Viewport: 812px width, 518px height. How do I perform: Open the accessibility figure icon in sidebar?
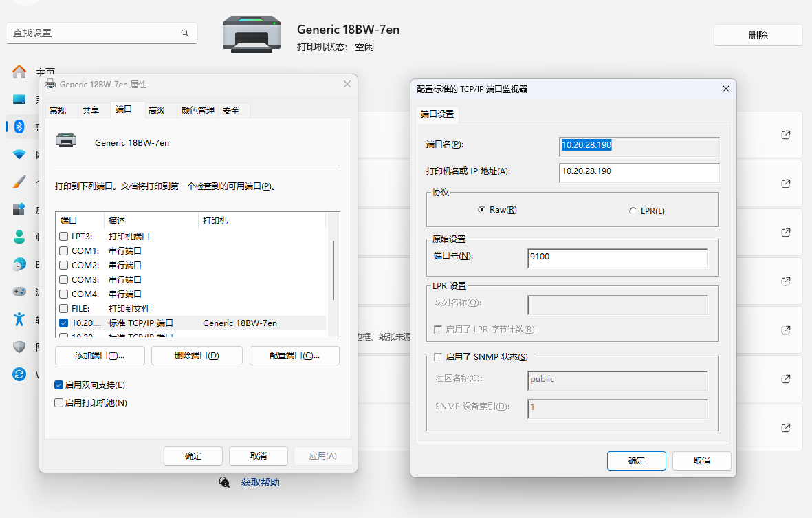(x=19, y=319)
